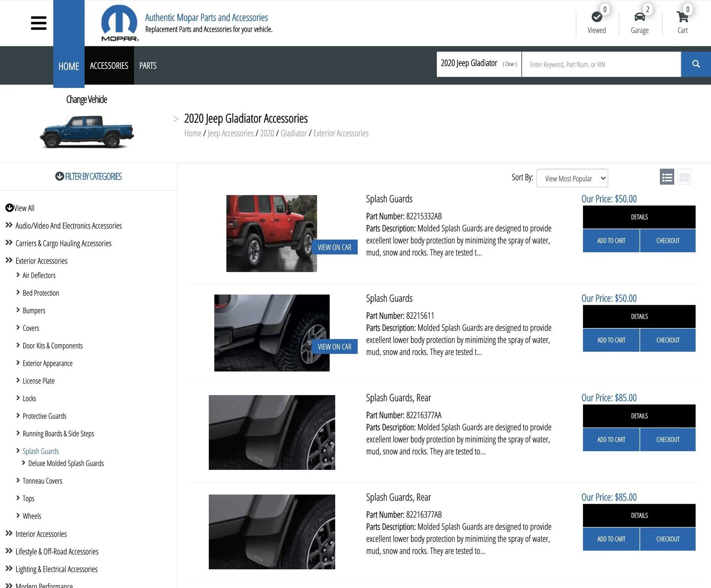
Task: Select the Covers subcategory
Action: click(x=31, y=328)
